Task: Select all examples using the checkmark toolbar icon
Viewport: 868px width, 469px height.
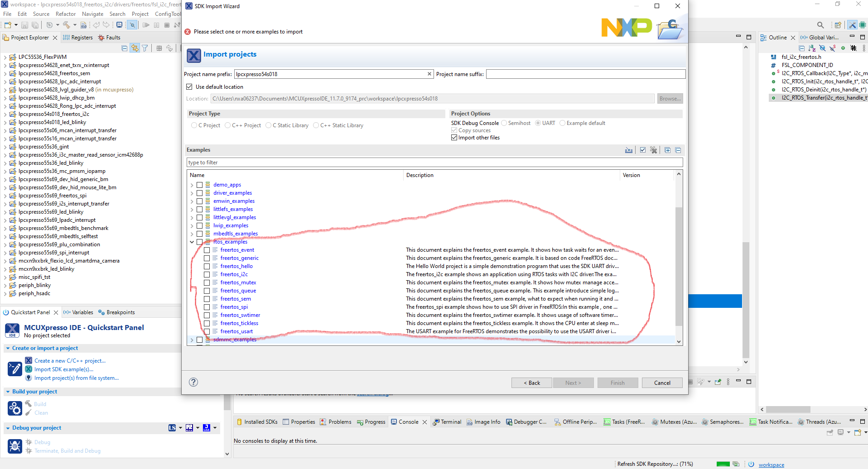Action: tap(643, 150)
